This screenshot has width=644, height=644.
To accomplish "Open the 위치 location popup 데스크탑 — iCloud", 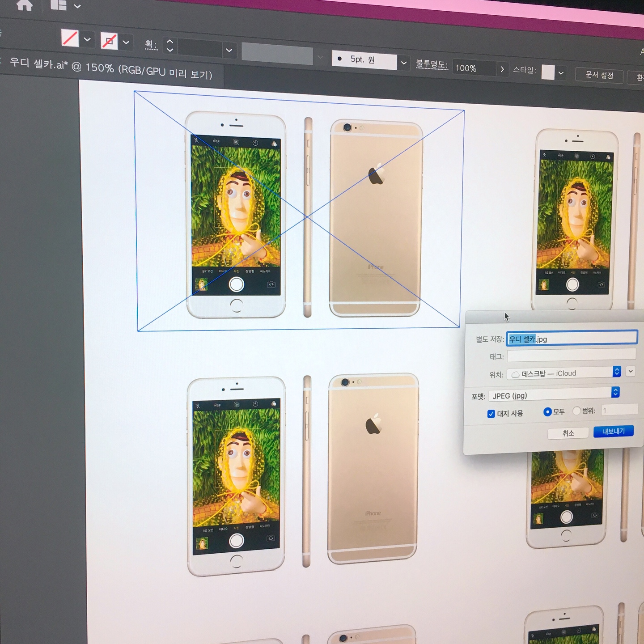I will 564,373.
